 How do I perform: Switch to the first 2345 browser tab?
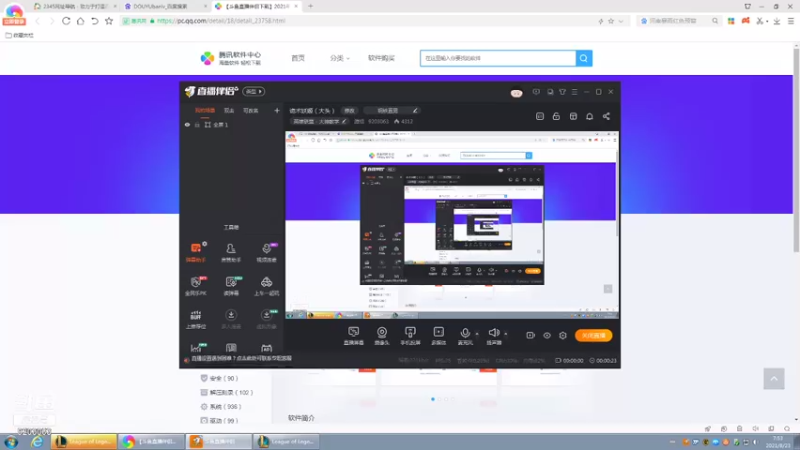coord(74,6)
